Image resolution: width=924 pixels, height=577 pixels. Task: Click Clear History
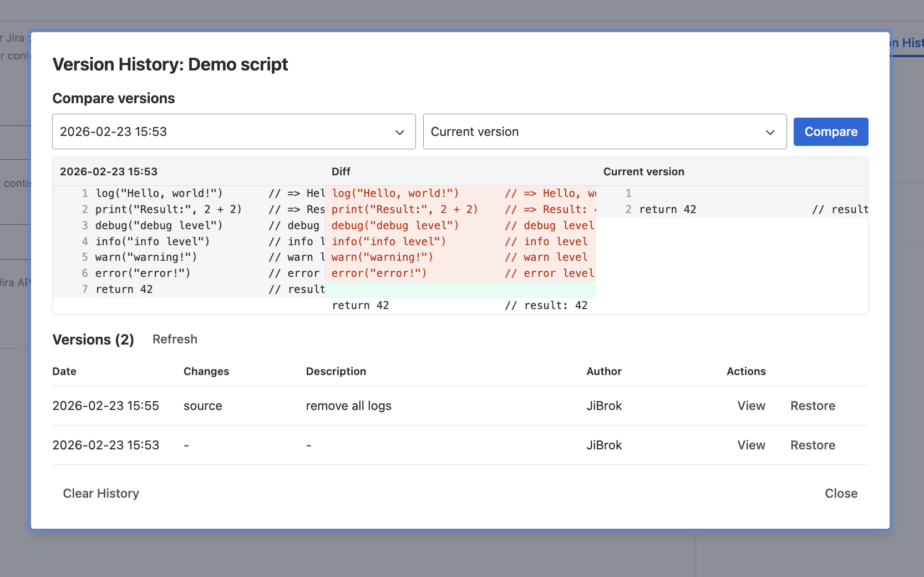coord(101,493)
